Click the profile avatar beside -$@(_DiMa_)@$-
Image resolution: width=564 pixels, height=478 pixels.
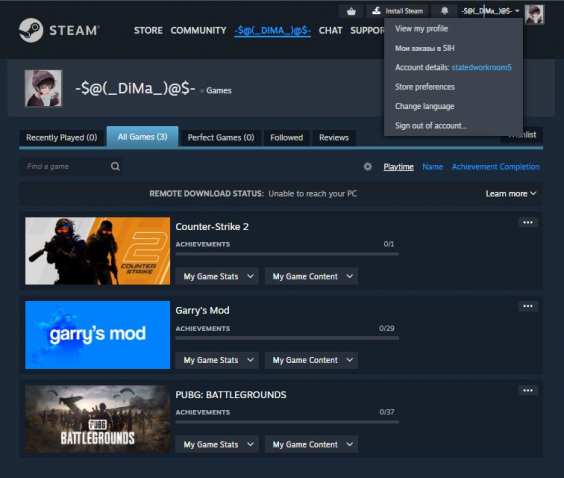[x=43, y=88]
